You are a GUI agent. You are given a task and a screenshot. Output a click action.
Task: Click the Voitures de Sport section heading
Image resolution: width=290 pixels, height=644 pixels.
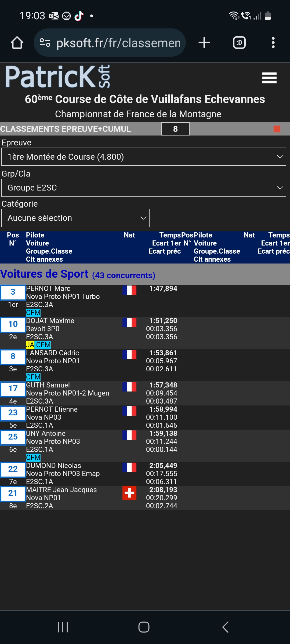[44, 274]
